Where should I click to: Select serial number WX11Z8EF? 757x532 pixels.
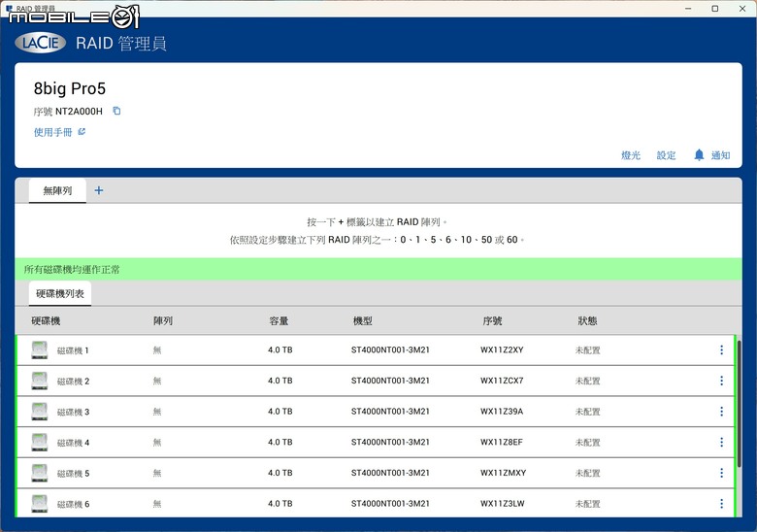click(501, 442)
